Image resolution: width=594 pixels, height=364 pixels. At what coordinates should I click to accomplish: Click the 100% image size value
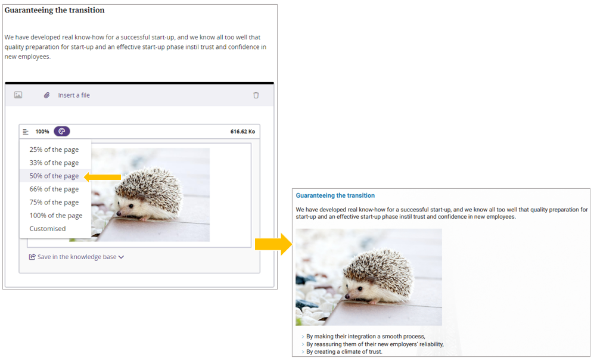tap(42, 132)
